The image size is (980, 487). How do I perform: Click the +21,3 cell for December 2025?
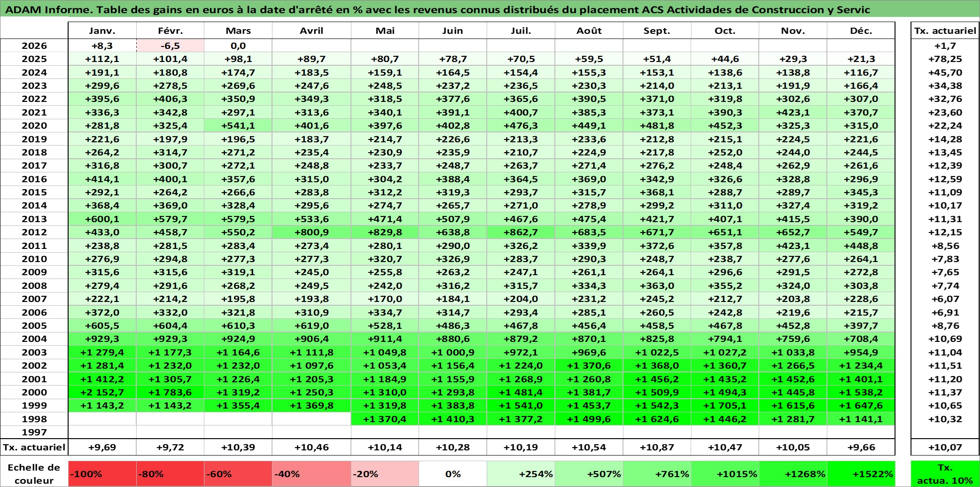[861, 59]
